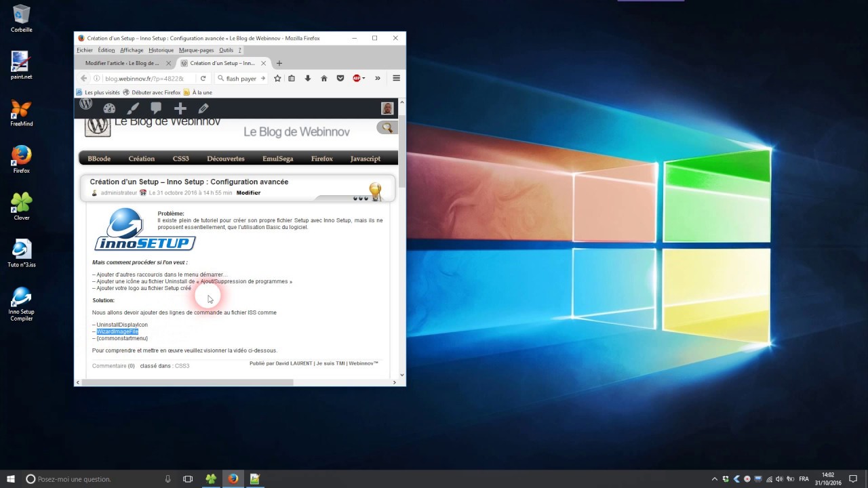Open the Corbeille recycle bin icon
The width and height of the screenshot is (868, 488).
tap(21, 19)
